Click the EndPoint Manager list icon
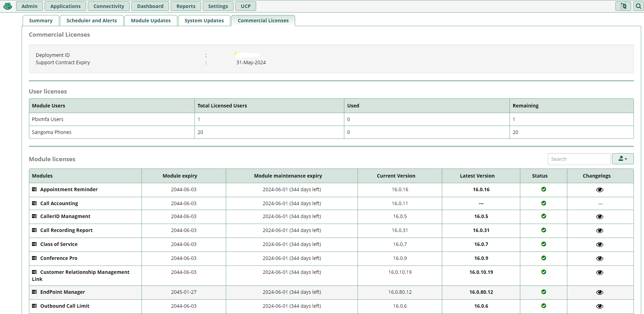The image size is (644, 314). 34,292
